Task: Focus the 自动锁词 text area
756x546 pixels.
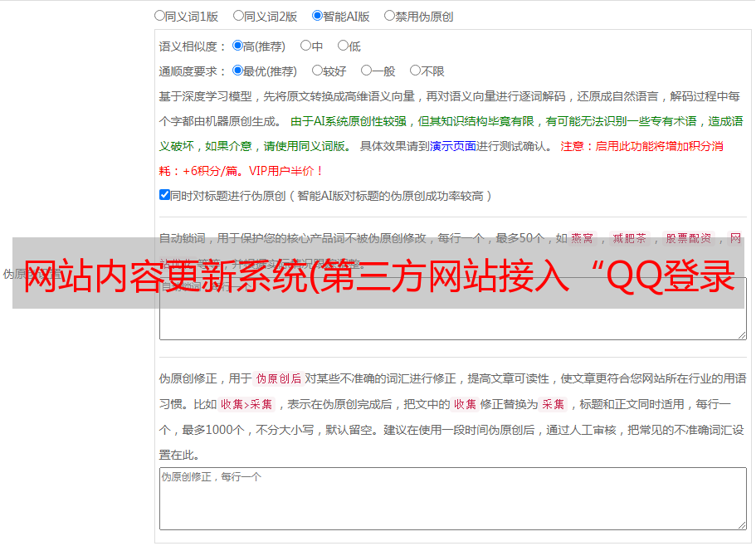Action: click(x=453, y=309)
